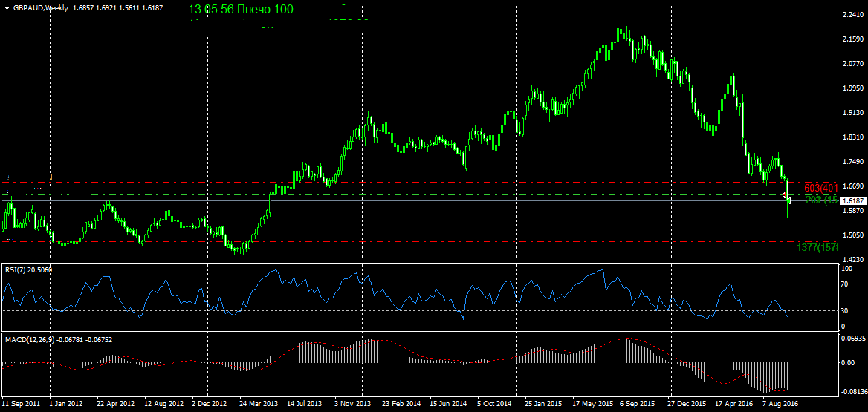Click the 2.0770 price axis label
Image resolution: width=868 pixels, height=412 pixels.
coord(853,64)
